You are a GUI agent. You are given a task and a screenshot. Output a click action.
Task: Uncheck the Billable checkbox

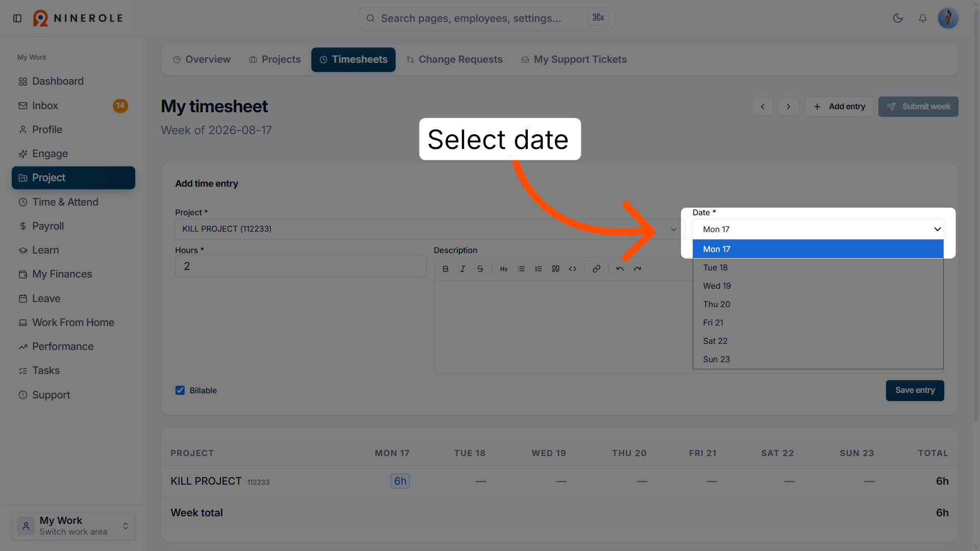click(180, 390)
